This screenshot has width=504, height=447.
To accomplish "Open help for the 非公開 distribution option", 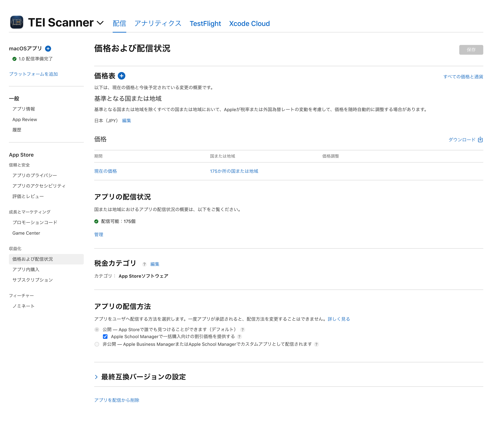I will [316, 344].
